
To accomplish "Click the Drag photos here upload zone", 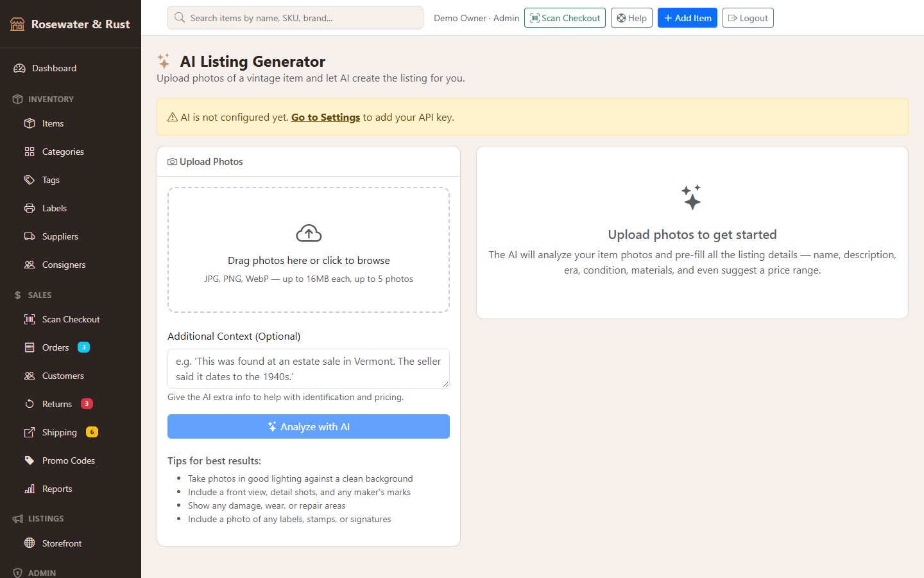I will pyautogui.click(x=309, y=250).
